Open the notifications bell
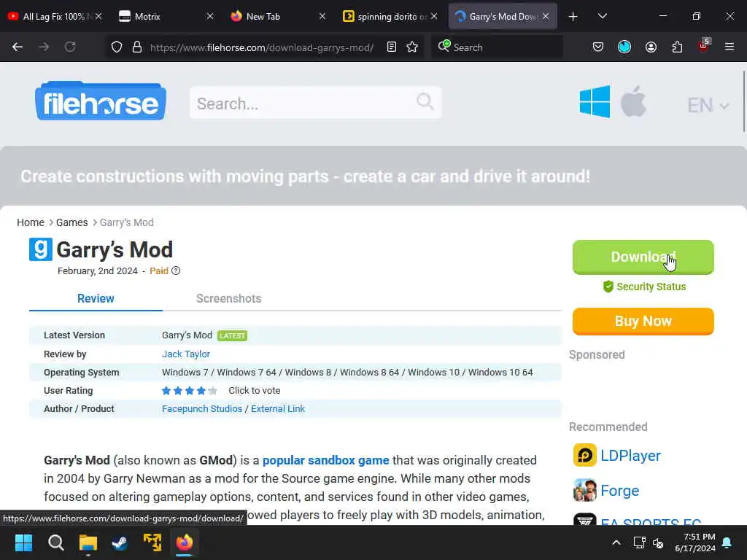Viewport: 747px width, 560px height. coord(727,542)
